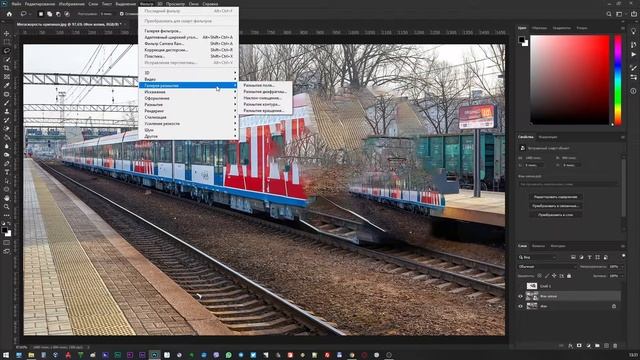
Task: Switch to the Образцы tab
Action: point(539,28)
